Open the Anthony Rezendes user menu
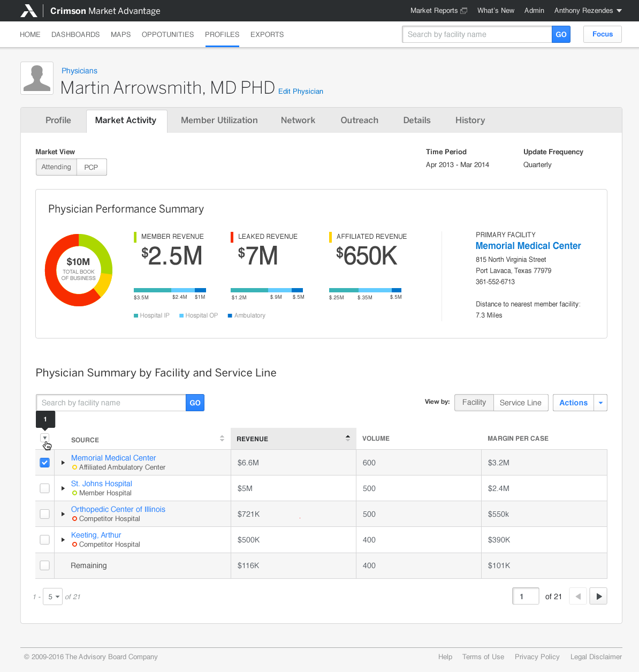Image resolution: width=639 pixels, height=672 pixels. 588,11
